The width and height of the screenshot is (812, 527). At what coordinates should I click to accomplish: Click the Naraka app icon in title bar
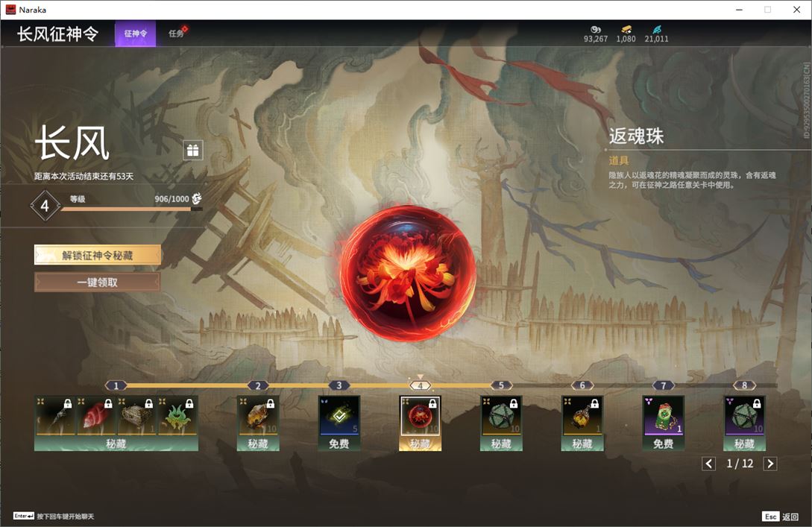pyautogui.click(x=10, y=10)
